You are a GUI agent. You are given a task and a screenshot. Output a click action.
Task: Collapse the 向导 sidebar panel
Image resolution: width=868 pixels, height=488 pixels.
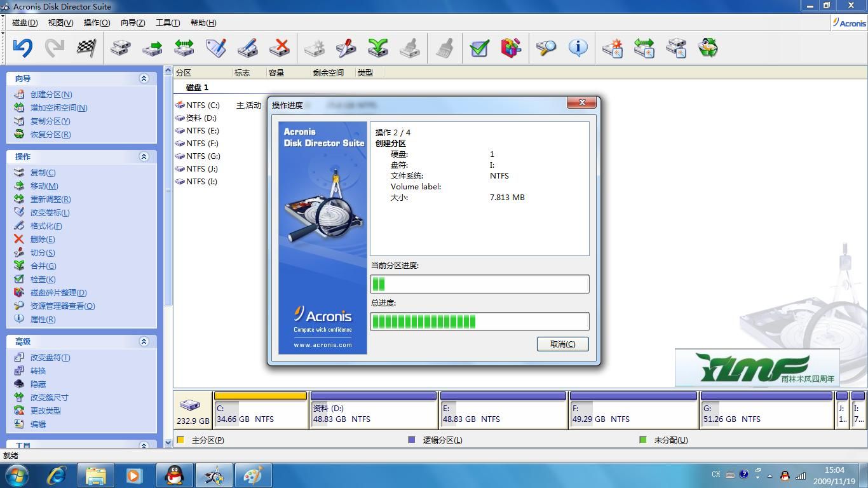pos(144,78)
